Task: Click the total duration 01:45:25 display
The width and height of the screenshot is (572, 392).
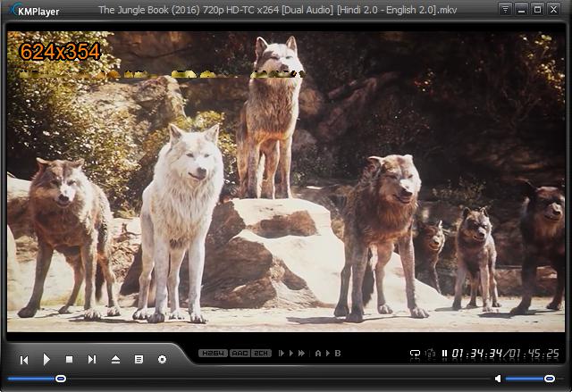Action: coord(534,354)
